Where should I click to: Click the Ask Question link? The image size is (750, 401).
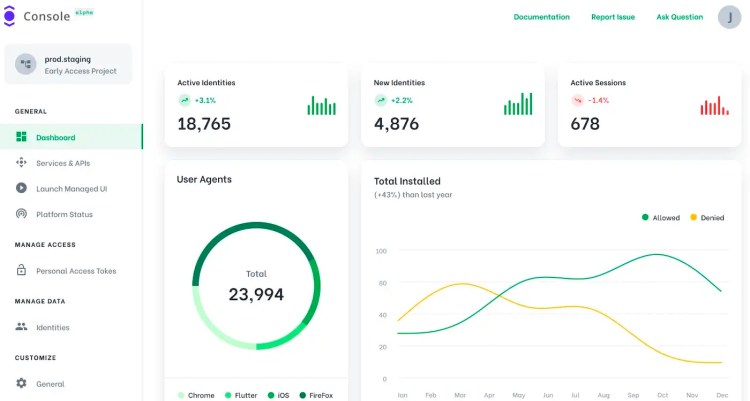679,17
